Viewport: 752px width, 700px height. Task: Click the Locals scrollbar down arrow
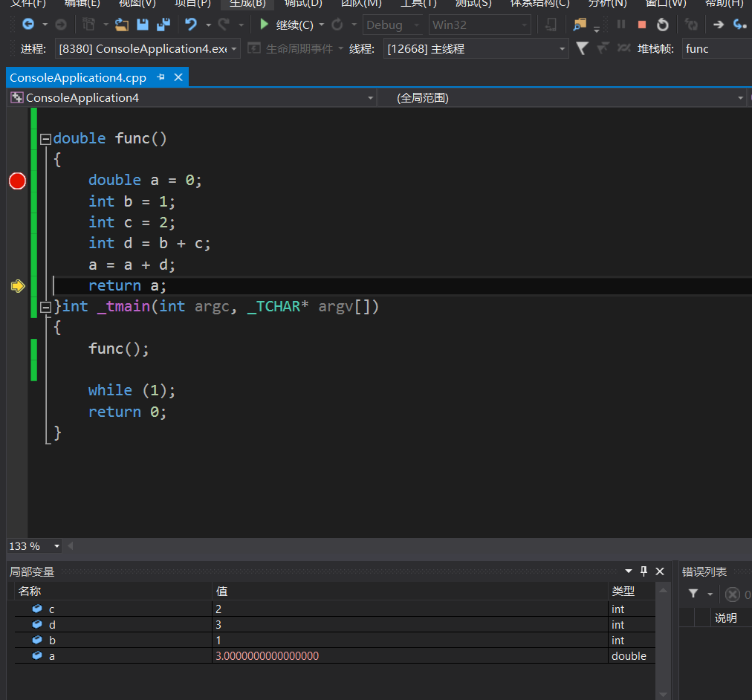coord(664,694)
